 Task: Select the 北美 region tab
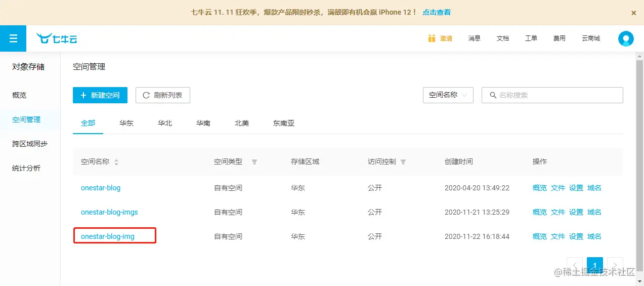242,123
